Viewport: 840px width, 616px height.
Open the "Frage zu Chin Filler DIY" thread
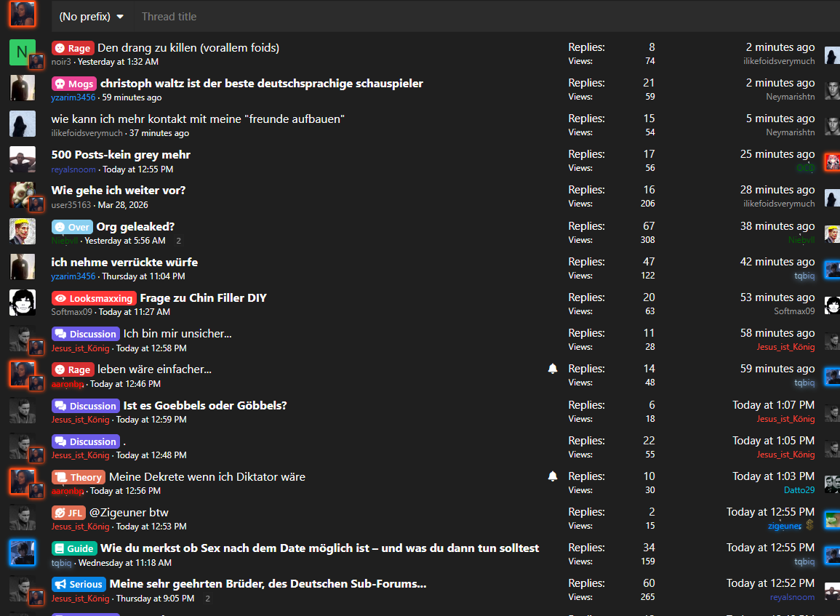click(x=203, y=297)
